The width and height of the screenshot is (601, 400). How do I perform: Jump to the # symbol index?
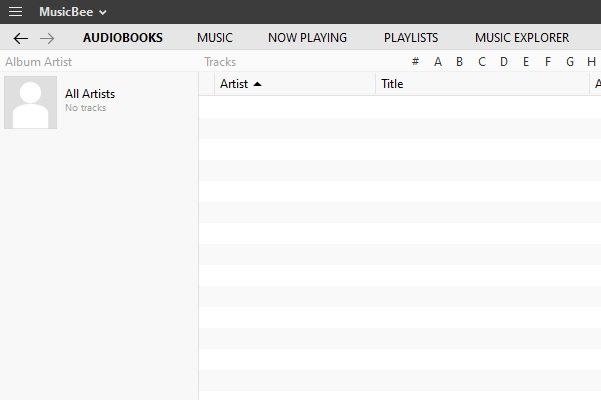tap(415, 61)
